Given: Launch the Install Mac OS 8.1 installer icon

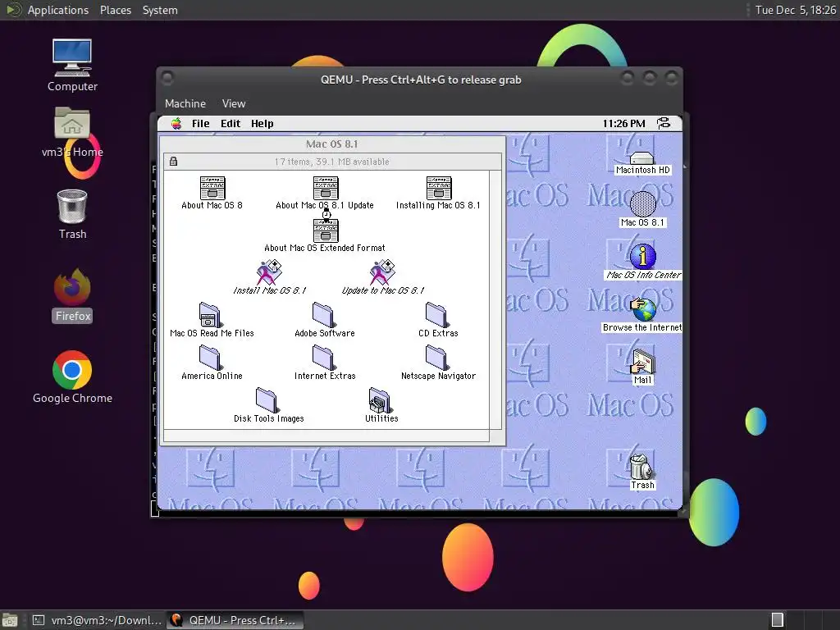Looking at the screenshot, I should point(269,272).
